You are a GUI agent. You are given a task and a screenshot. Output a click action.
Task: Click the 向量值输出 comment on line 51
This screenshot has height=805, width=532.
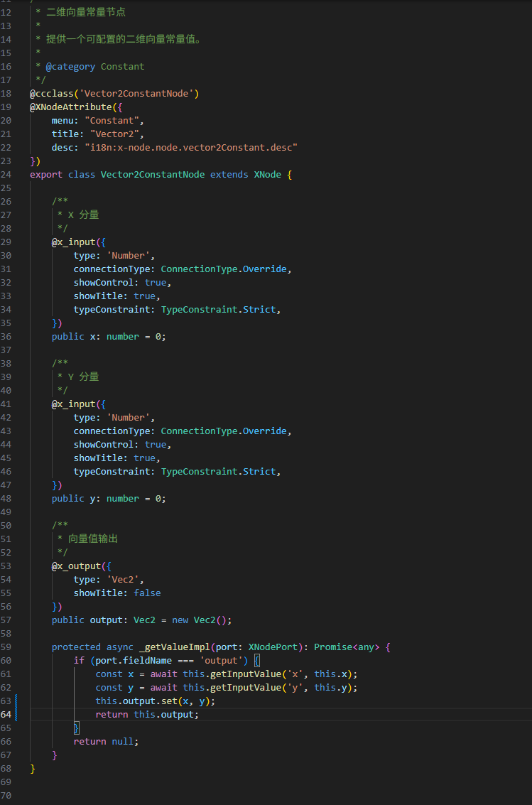(93, 539)
